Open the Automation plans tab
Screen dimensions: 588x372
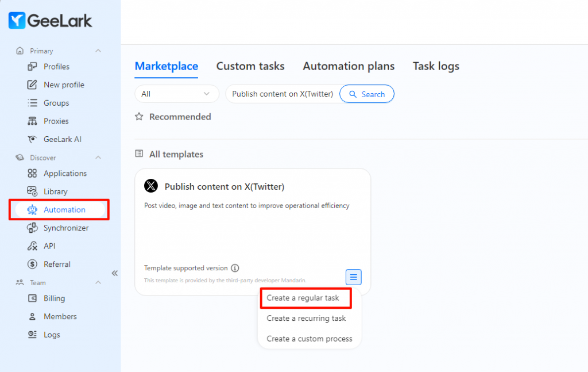tap(349, 66)
